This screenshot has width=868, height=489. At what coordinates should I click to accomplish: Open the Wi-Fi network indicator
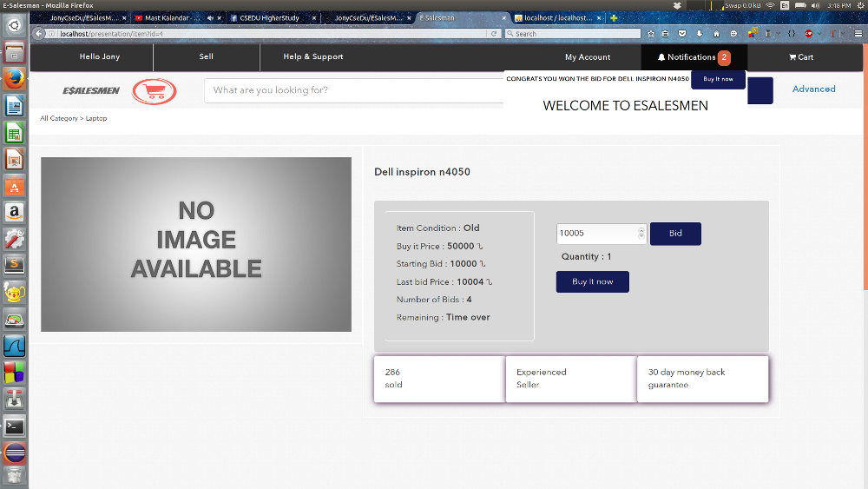(770, 5)
